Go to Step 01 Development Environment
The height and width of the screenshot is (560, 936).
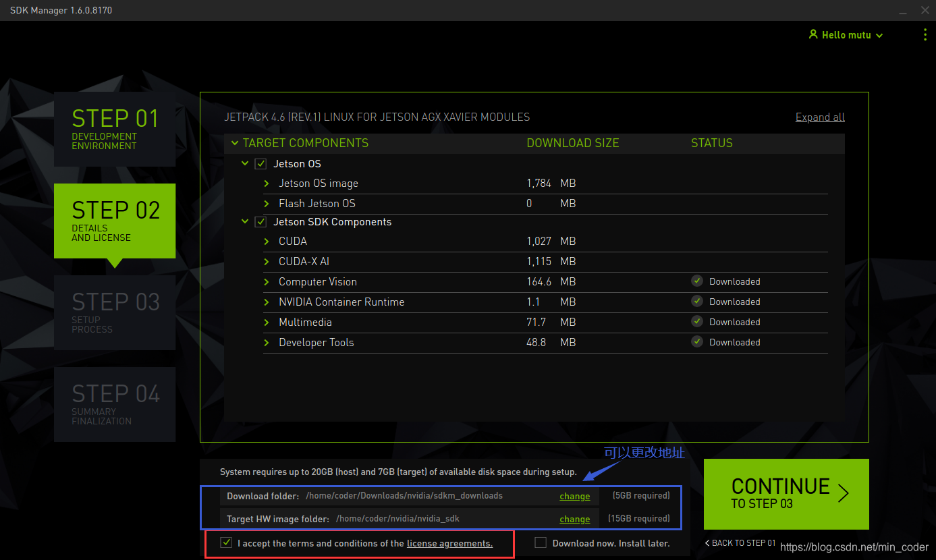[115, 129]
